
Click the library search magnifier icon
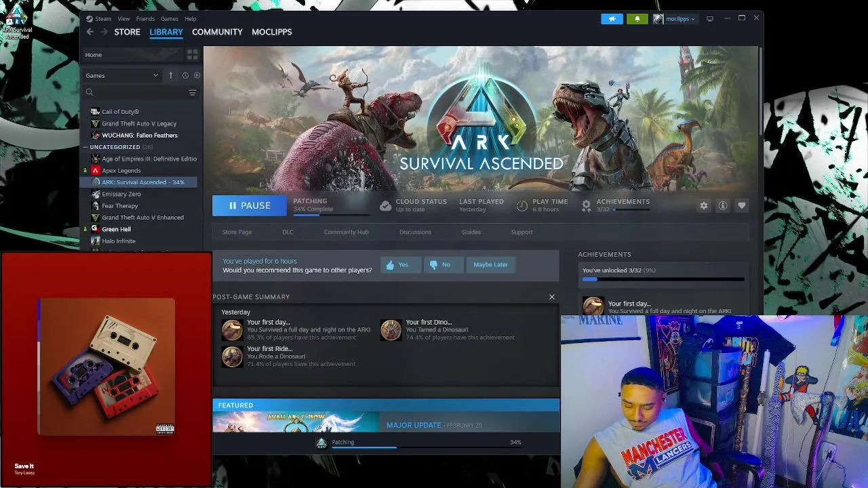click(89, 92)
